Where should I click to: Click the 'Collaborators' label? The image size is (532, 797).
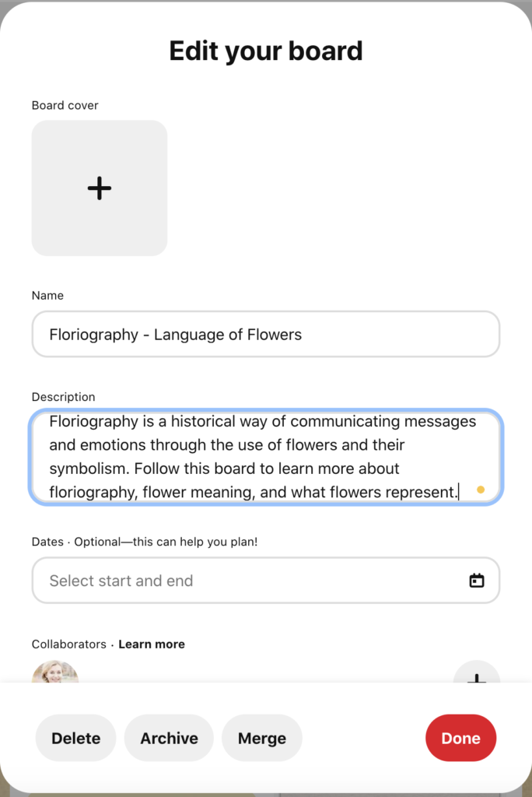tap(69, 644)
